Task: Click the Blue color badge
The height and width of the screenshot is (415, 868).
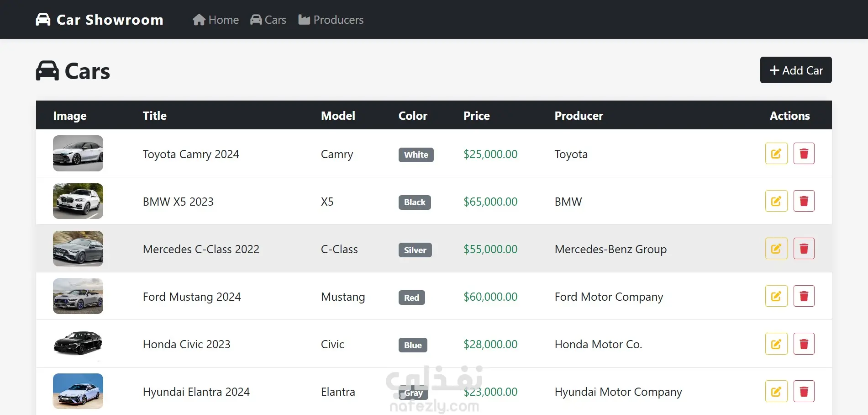Action: pos(413,345)
